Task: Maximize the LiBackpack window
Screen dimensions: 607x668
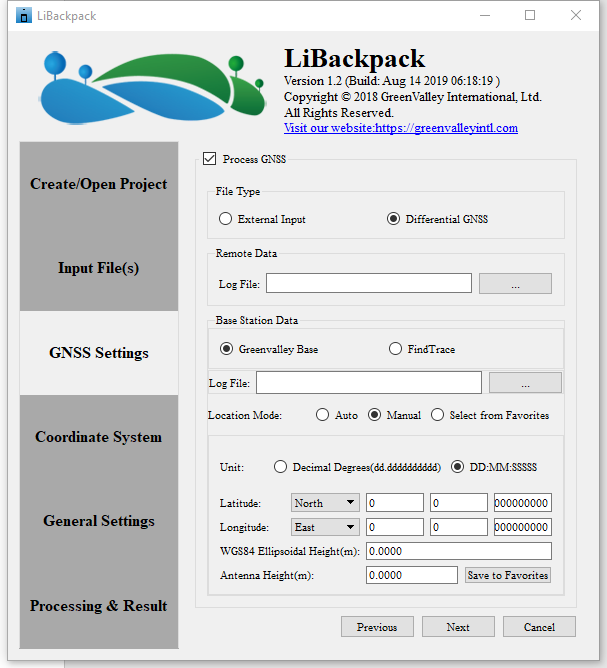Action: 530,15
